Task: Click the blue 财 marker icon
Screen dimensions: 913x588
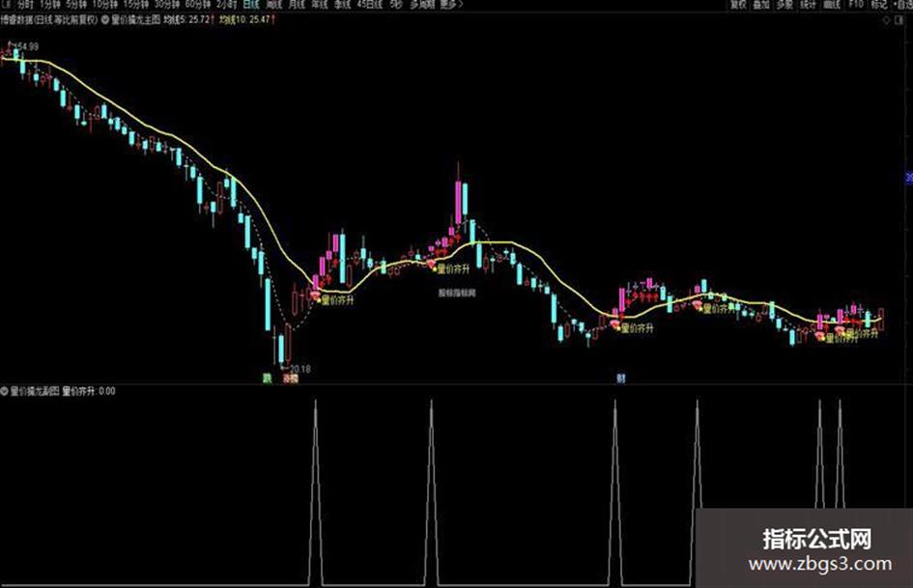Action: tap(621, 378)
